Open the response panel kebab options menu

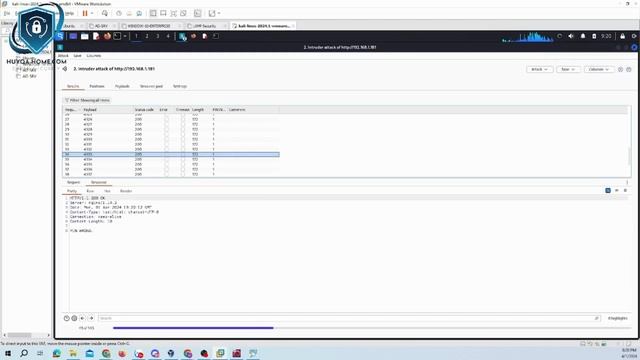click(627, 182)
